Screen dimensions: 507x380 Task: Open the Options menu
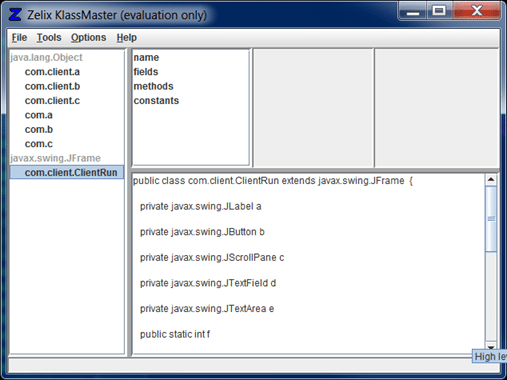tap(89, 38)
